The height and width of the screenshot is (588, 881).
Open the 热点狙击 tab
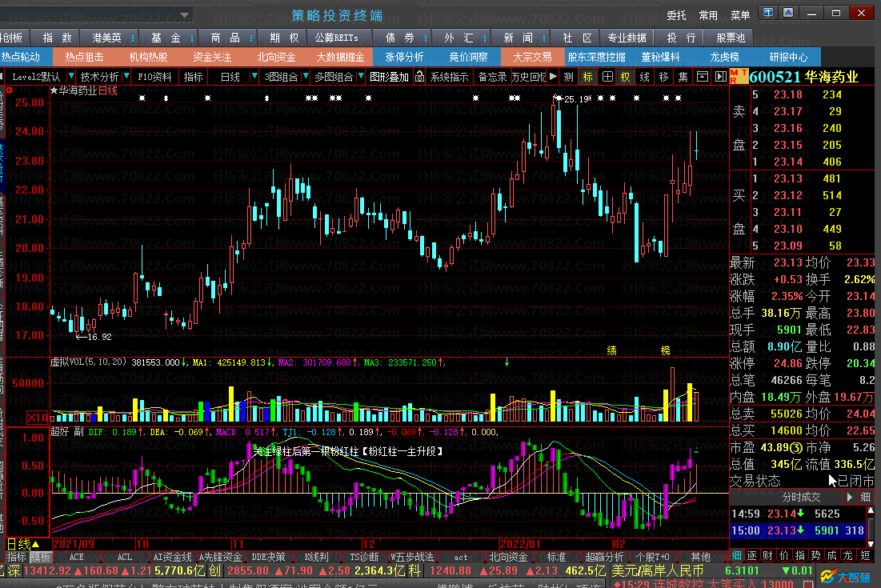point(84,57)
